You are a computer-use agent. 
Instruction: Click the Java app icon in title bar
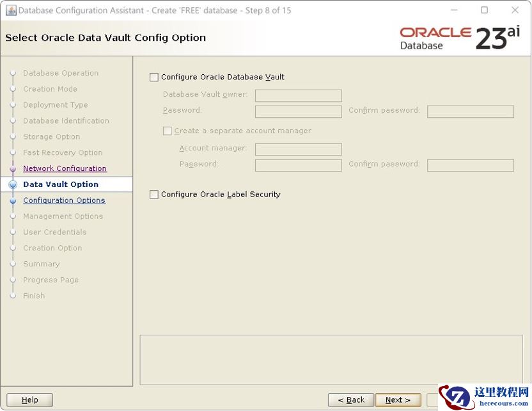(12, 10)
